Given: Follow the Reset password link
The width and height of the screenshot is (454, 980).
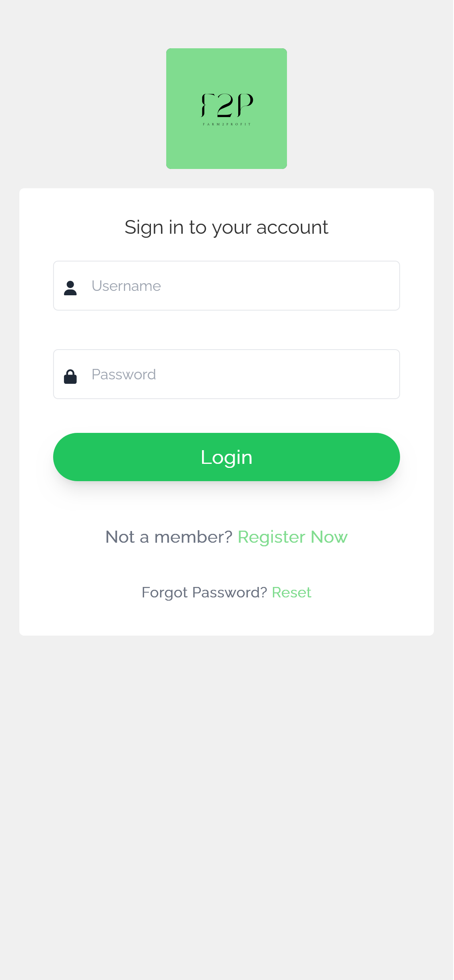Looking at the screenshot, I should (x=292, y=593).
